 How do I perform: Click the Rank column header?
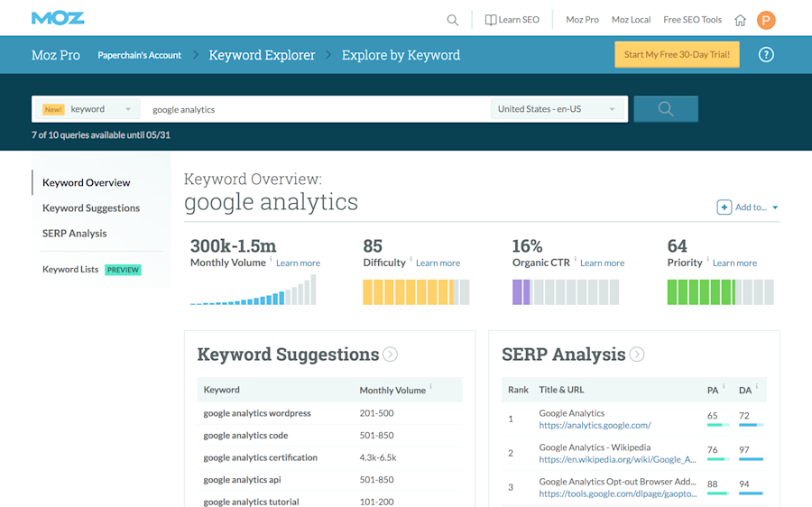coord(518,390)
